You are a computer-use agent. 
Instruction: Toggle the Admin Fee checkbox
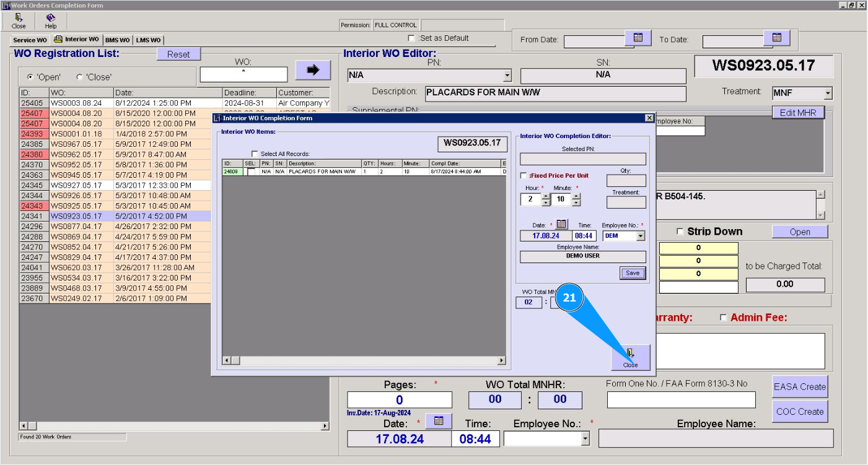723,318
